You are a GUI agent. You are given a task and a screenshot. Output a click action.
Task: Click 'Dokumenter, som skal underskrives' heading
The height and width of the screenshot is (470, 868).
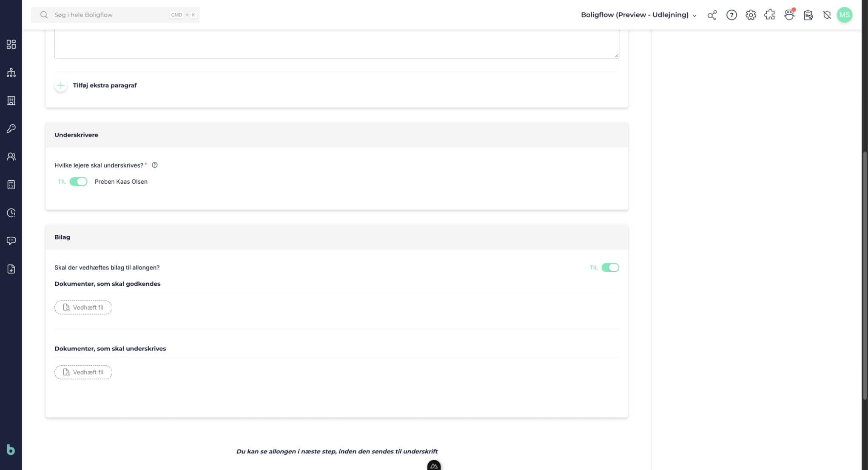point(110,348)
